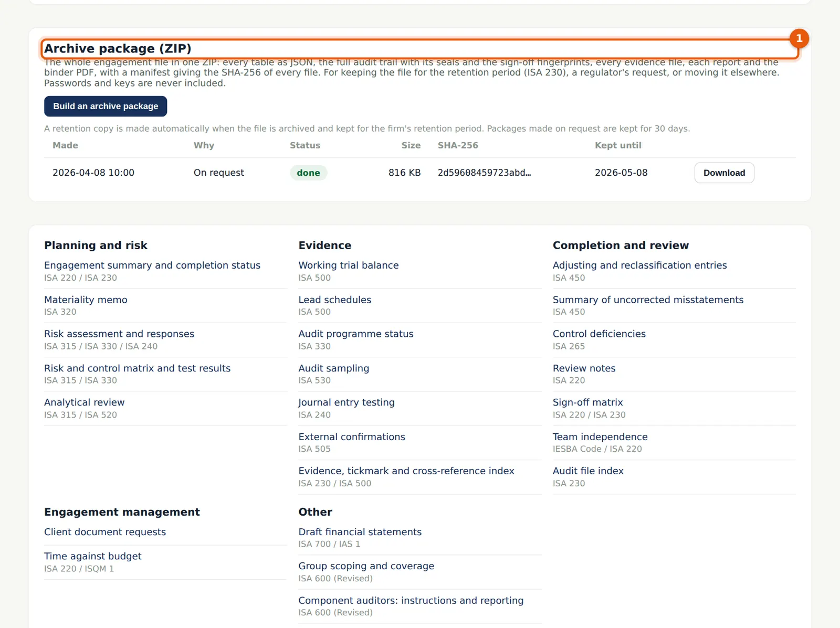Screen dimensions: 840x628
Task: Open the Materiality memo report
Action: pyautogui.click(x=86, y=300)
